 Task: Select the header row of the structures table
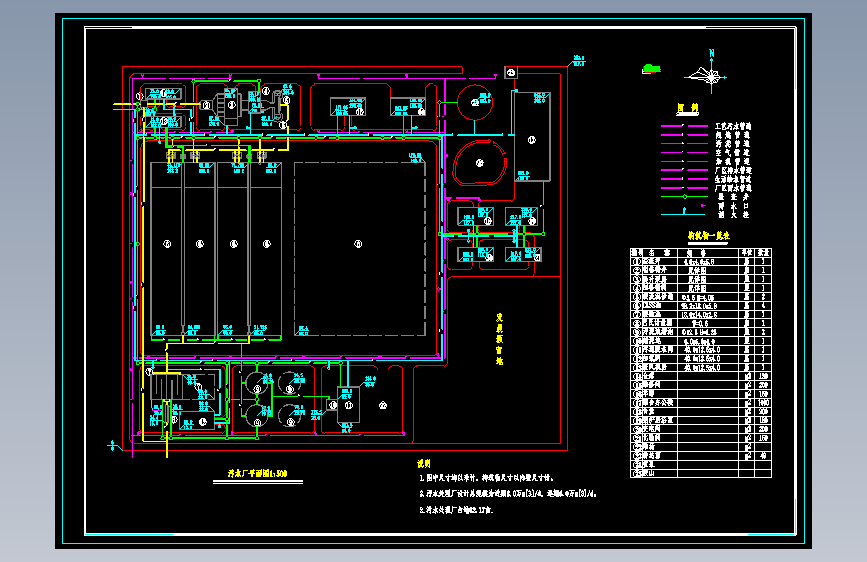click(x=701, y=252)
